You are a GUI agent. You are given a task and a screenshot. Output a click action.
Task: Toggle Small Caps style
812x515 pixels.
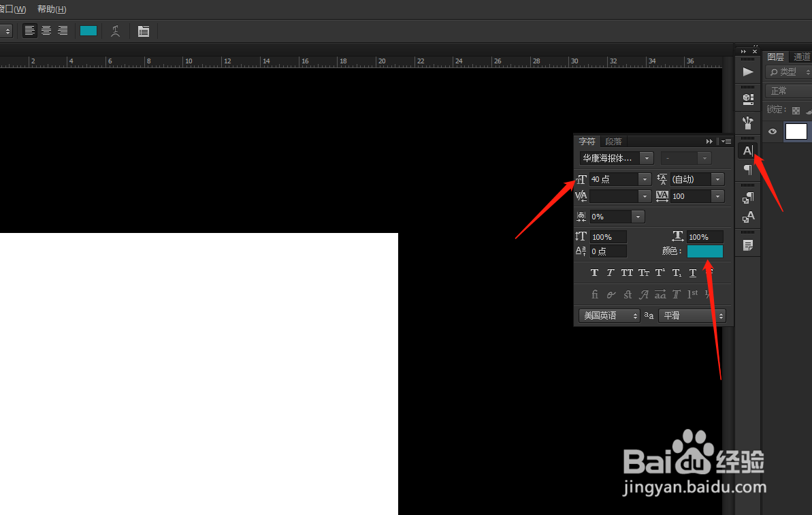point(644,272)
